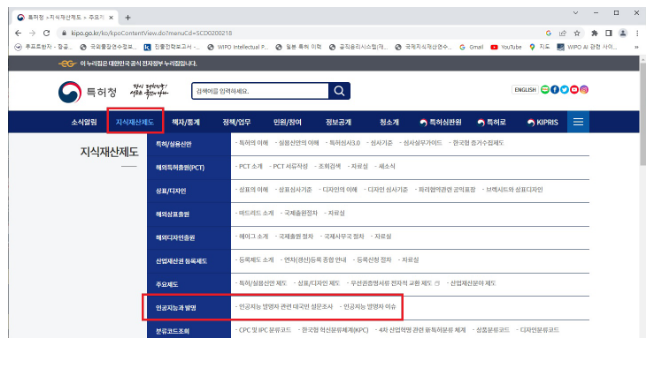This screenshot has height=374, width=654.
Task: Open the YouTube social icon in header
Action: [574, 90]
